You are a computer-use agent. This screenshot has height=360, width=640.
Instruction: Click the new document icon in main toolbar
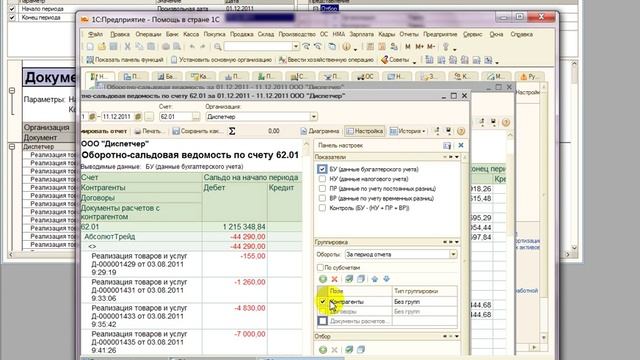pos(90,47)
